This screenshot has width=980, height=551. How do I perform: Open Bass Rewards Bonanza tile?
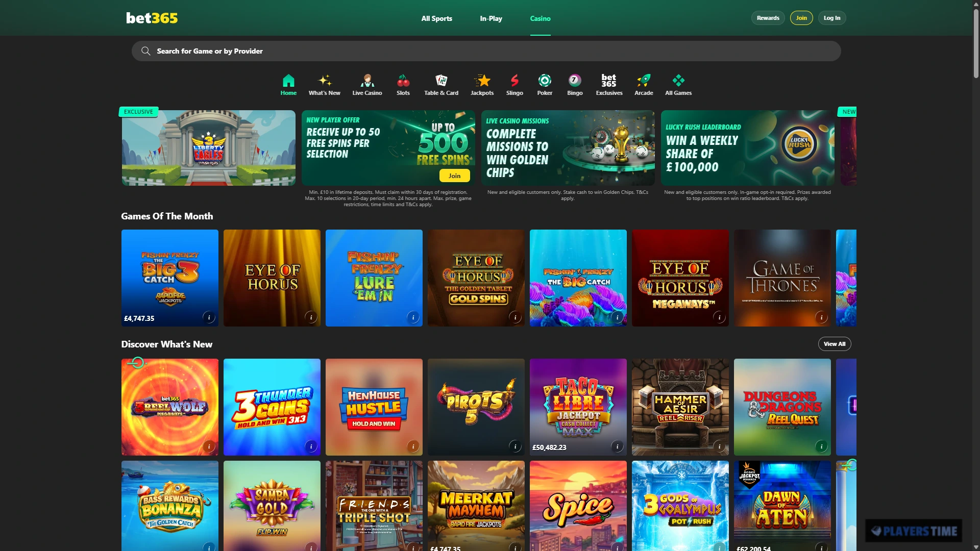click(170, 506)
